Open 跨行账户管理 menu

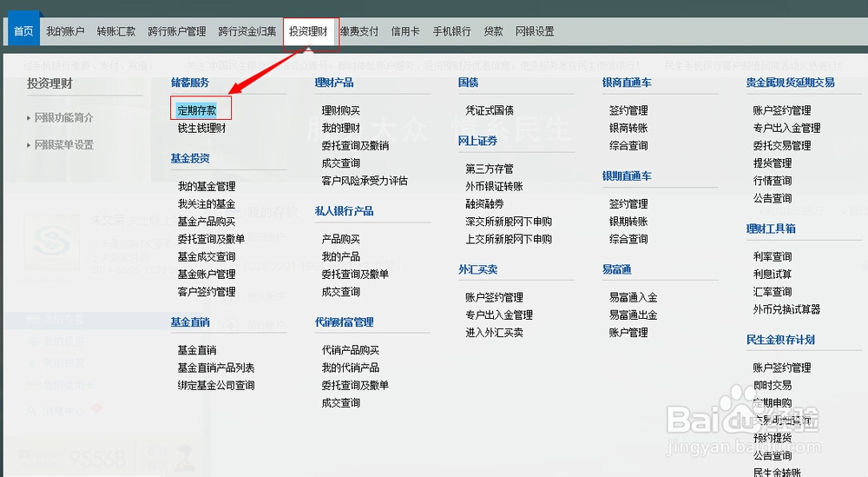click(x=177, y=31)
